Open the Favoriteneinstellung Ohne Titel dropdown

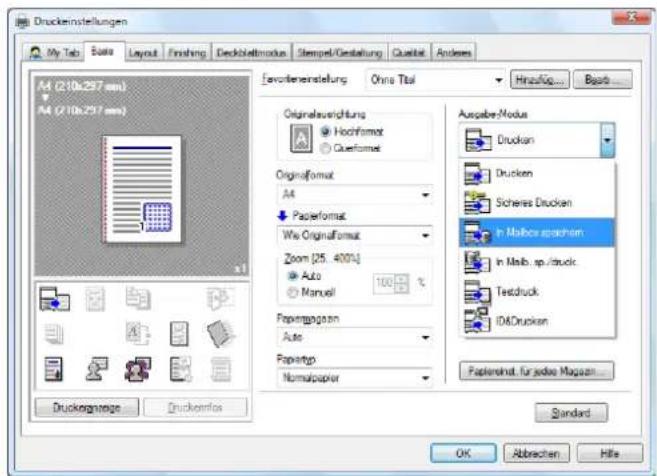[x=435, y=79]
